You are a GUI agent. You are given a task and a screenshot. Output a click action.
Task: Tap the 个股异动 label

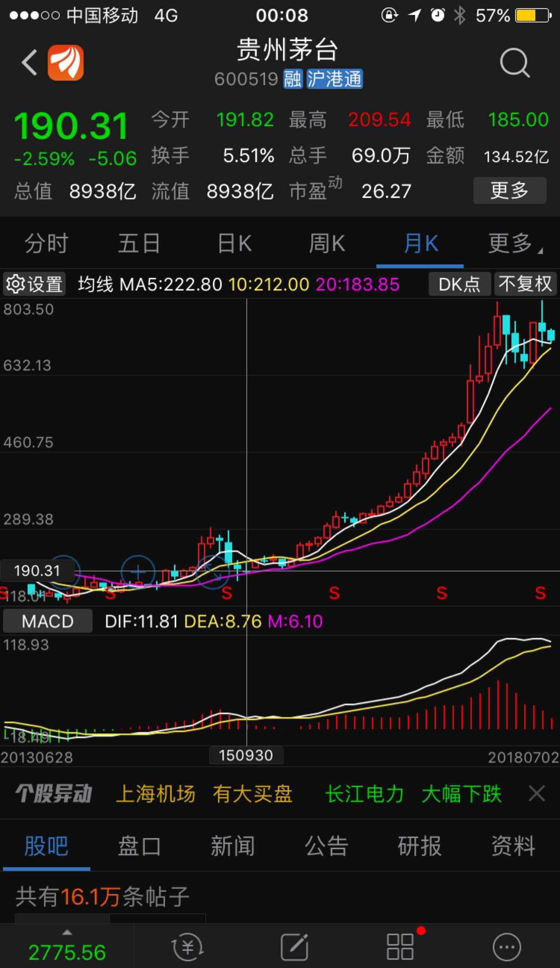tap(54, 794)
